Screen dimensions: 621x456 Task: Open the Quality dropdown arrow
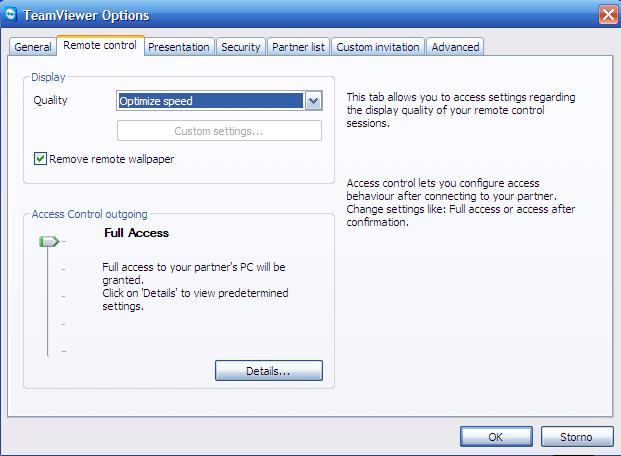(x=314, y=101)
